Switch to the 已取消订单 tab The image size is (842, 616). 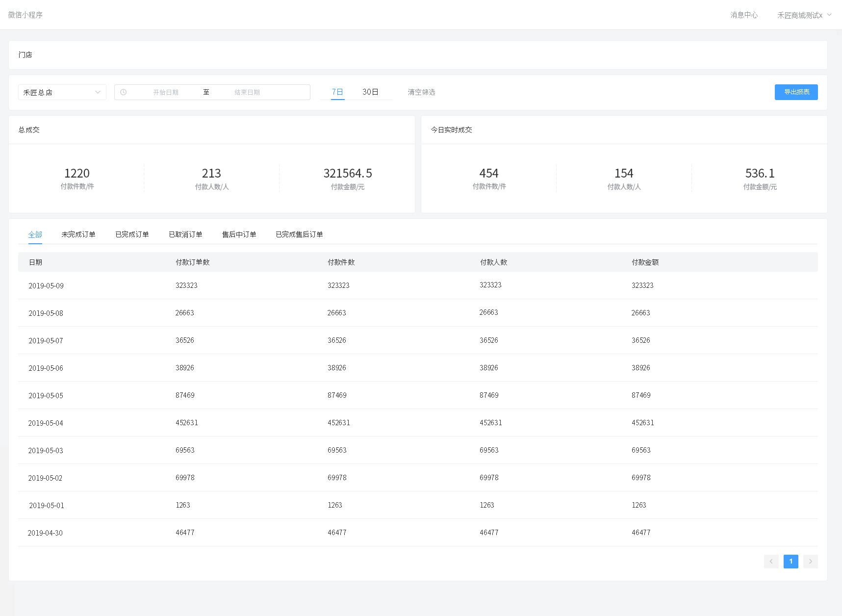(185, 234)
